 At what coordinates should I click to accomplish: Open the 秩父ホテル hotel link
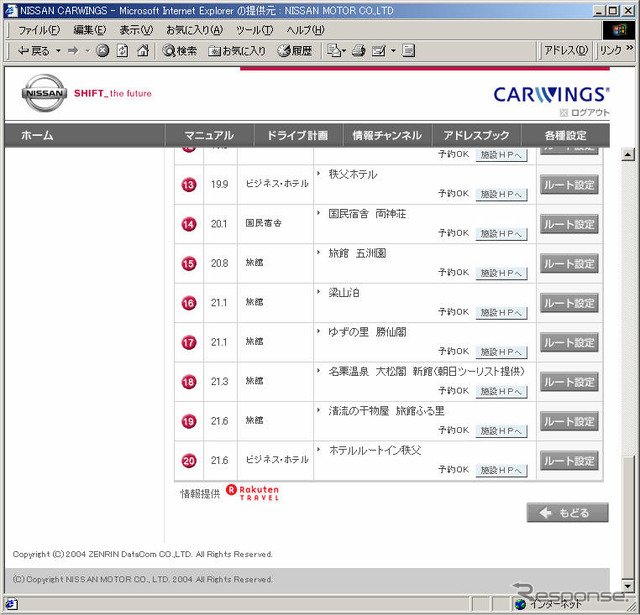click(x=353, y=175)
